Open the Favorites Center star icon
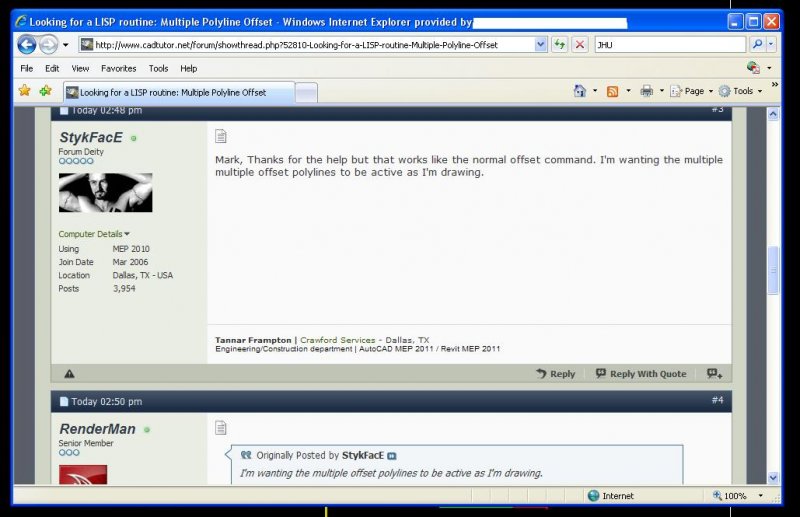Screen dimensions: 800x517 24,91
